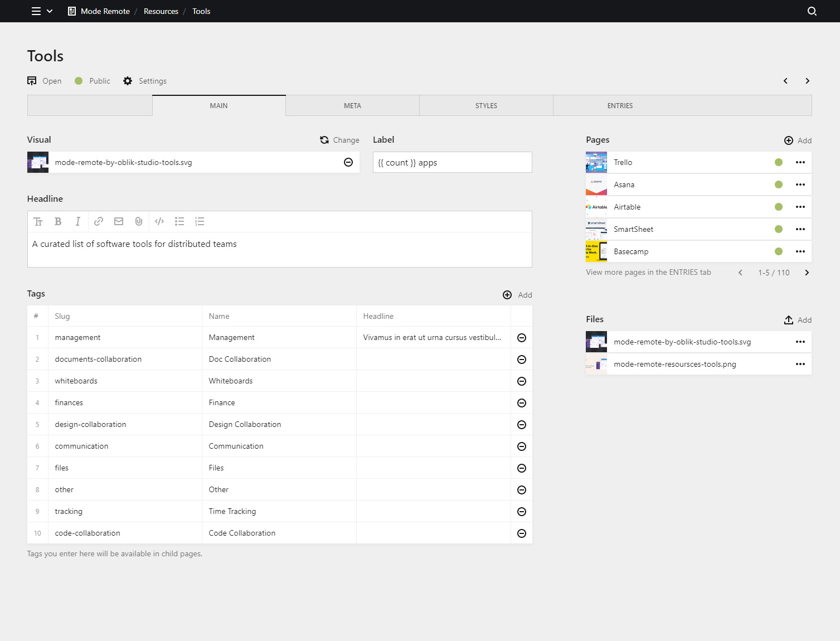Toggle the green status dot next to Trello
Image resolution: width=840 pixels, height=641 pixels.
pyautogui.click(x=778, y=162)
